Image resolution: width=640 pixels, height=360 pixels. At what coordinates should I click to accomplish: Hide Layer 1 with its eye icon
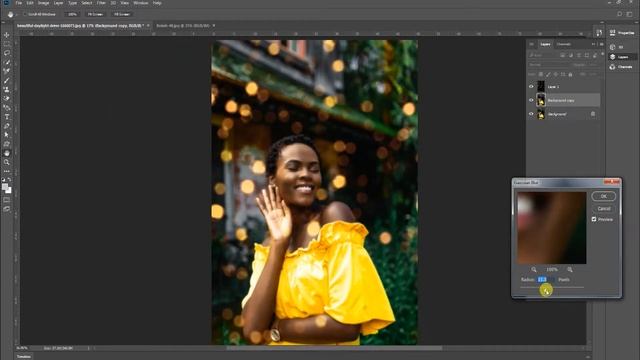531,87
